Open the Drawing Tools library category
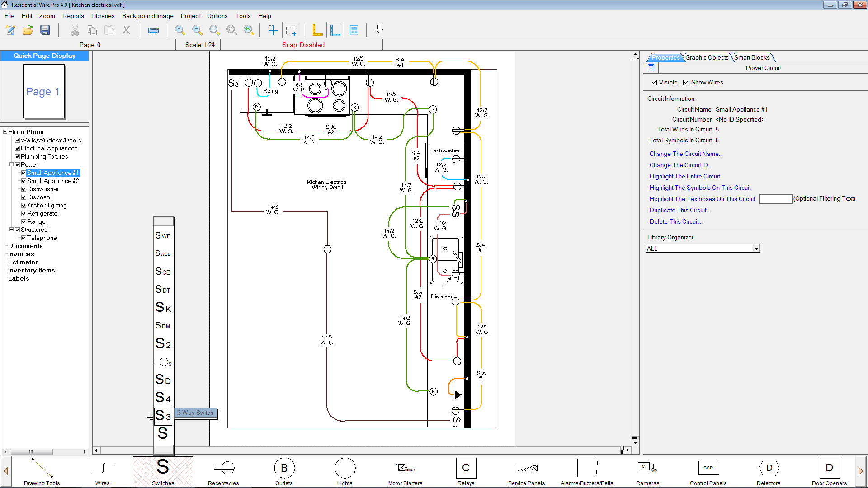 pos(42,472)
